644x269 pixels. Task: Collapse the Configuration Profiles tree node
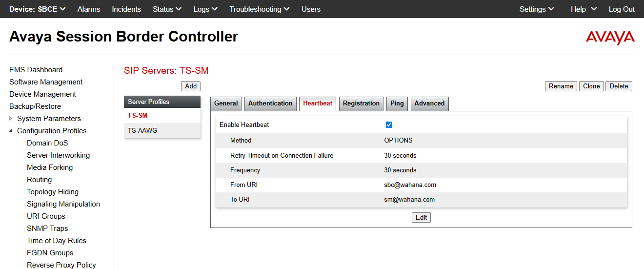click(11, 131)
